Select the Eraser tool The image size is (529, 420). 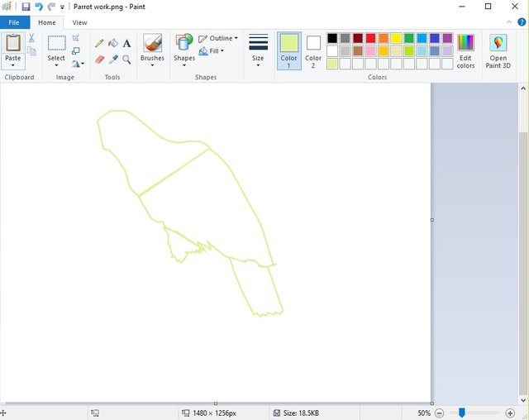pos(99,60)
